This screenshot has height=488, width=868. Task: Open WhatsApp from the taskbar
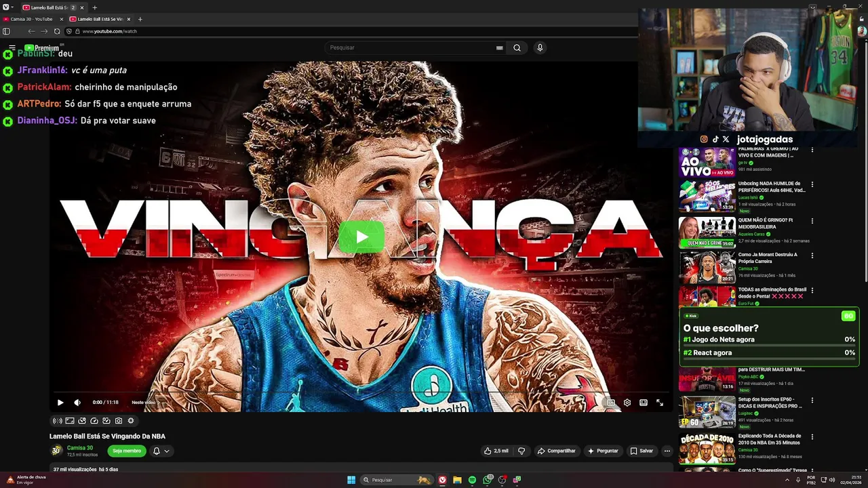coord(488,480)
